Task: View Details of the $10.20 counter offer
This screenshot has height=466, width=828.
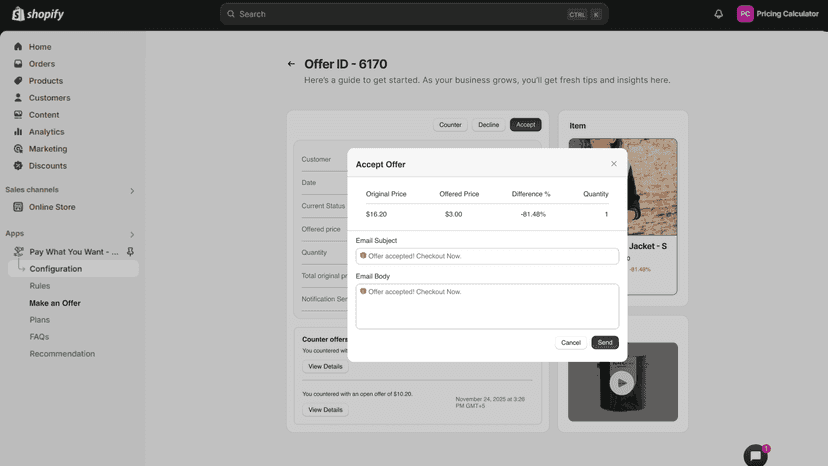Action: click(x=325, y=409)
